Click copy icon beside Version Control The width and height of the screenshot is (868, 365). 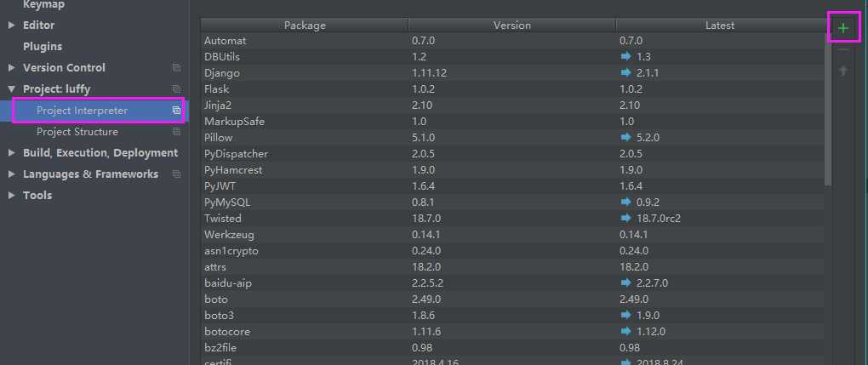click(x=176, y=67)
